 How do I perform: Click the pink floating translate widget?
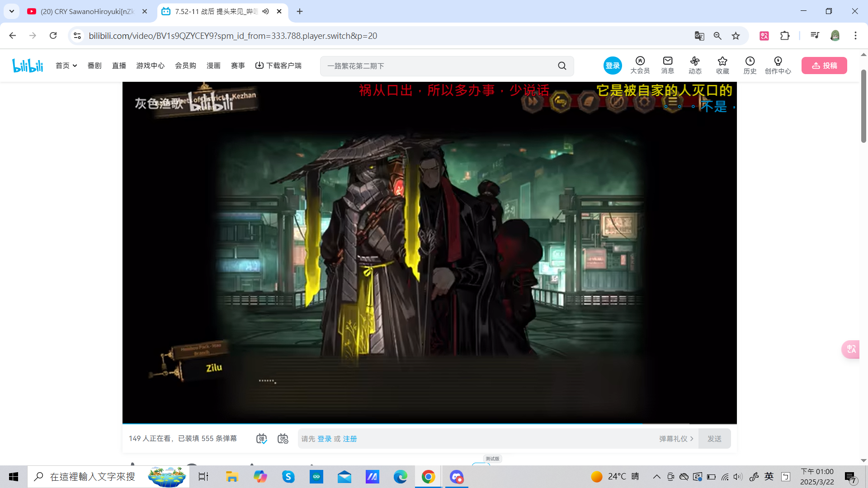tap(851, 349)
